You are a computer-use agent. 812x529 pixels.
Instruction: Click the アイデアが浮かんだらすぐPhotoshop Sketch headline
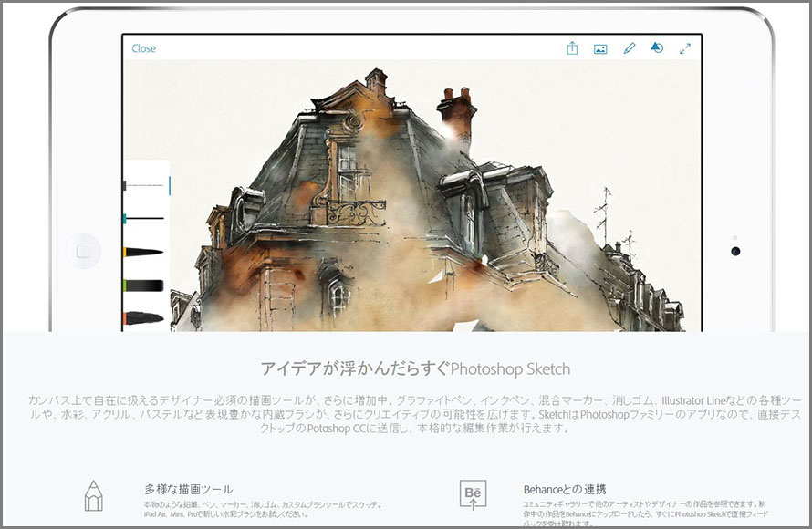pyautogui.click(x=415, y=368)
